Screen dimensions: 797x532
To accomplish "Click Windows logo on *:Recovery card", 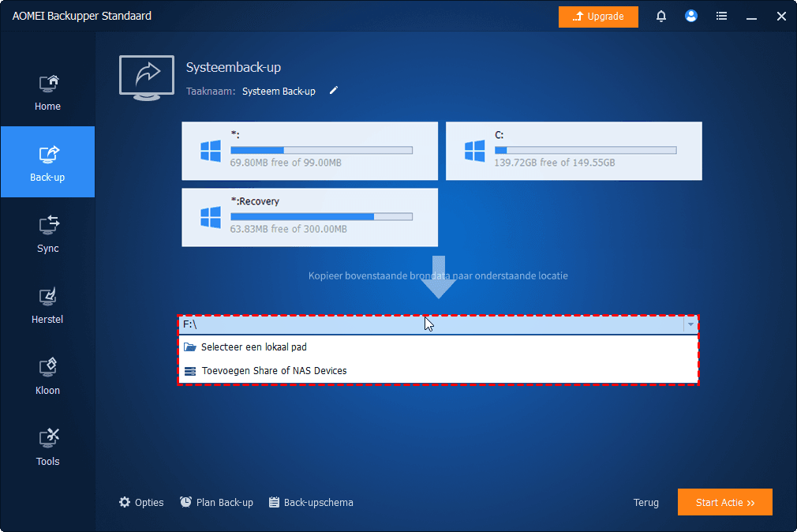I will click(211, 218).
